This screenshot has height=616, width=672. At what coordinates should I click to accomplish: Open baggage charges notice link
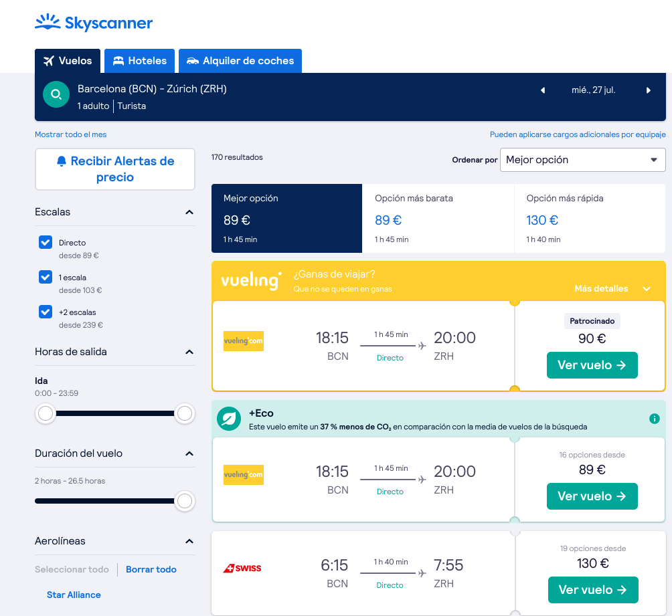click(578, 134)
